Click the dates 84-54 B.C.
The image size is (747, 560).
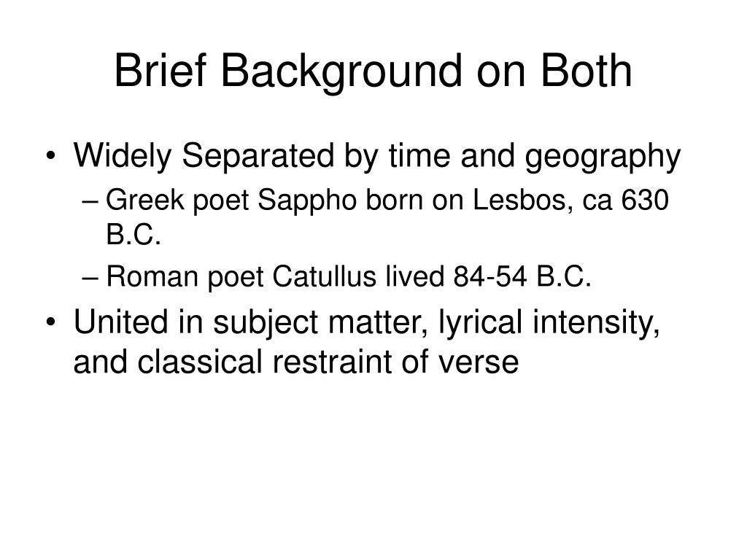click(x=522, y=276)
